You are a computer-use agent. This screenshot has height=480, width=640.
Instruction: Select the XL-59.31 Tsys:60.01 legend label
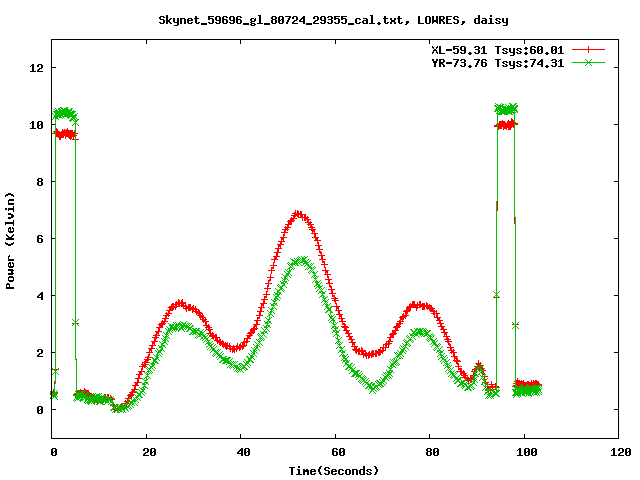tap(498, 50)
